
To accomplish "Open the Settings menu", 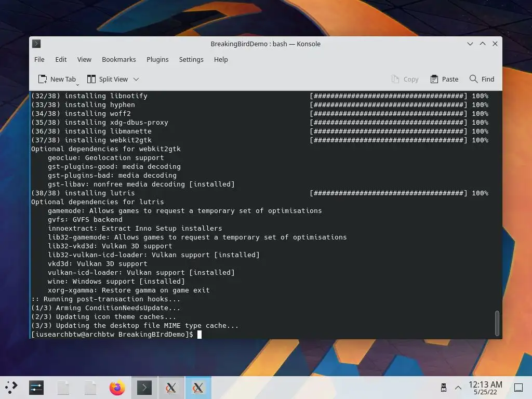I will pyautogui.click(x=191, y=59).
